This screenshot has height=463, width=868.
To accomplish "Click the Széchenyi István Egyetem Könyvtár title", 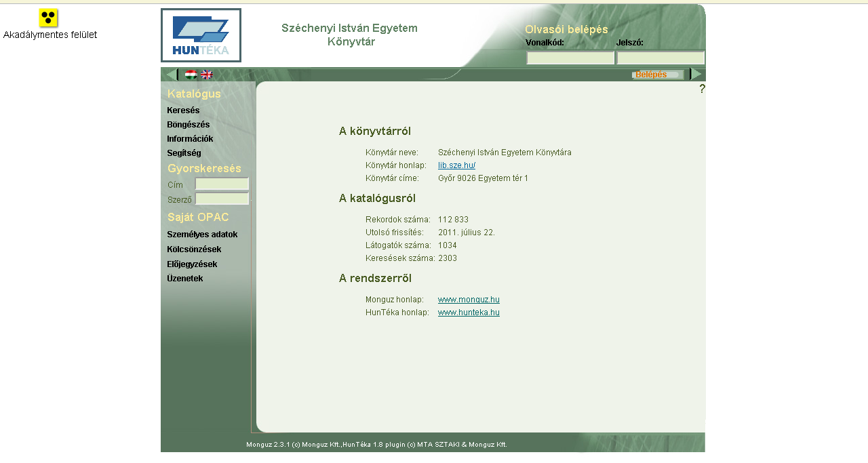I will coord(350,35).
